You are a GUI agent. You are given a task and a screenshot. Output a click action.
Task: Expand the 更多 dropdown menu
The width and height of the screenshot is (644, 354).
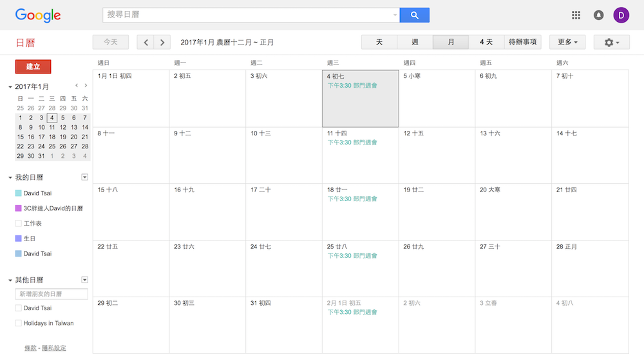567,43
